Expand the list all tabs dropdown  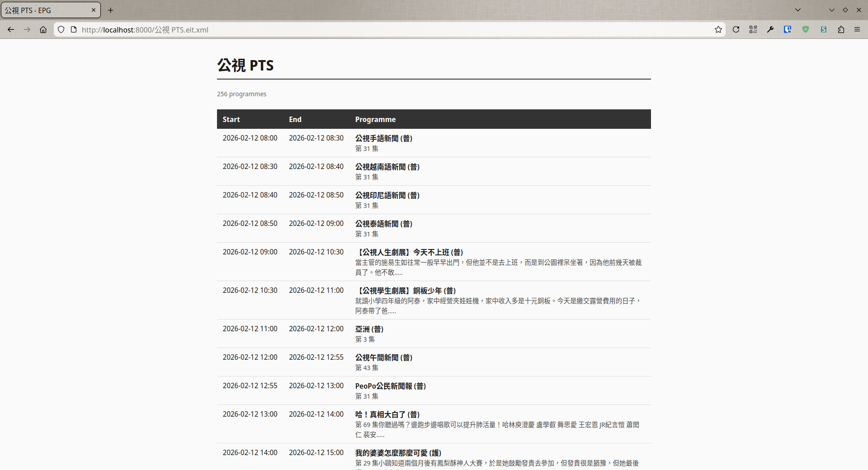tap(798, 10)
